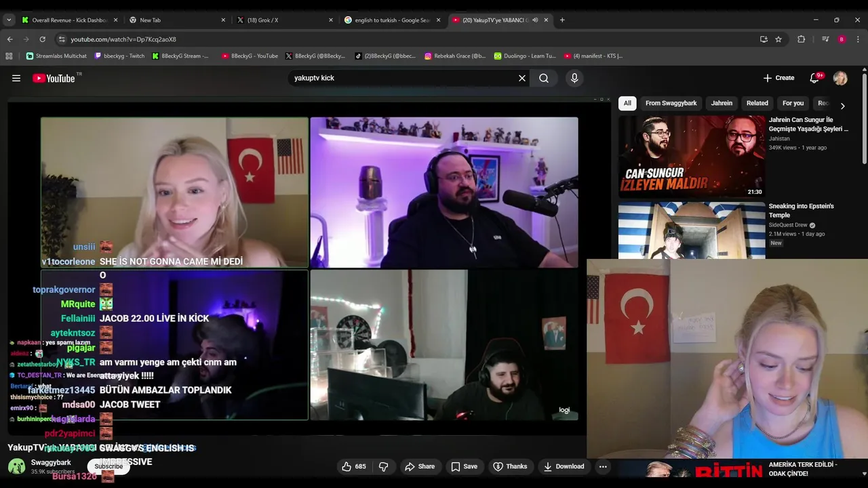Open the browser extensions puzzle icon
This screenshot has width=868, height=488.
tap(801, 39)
